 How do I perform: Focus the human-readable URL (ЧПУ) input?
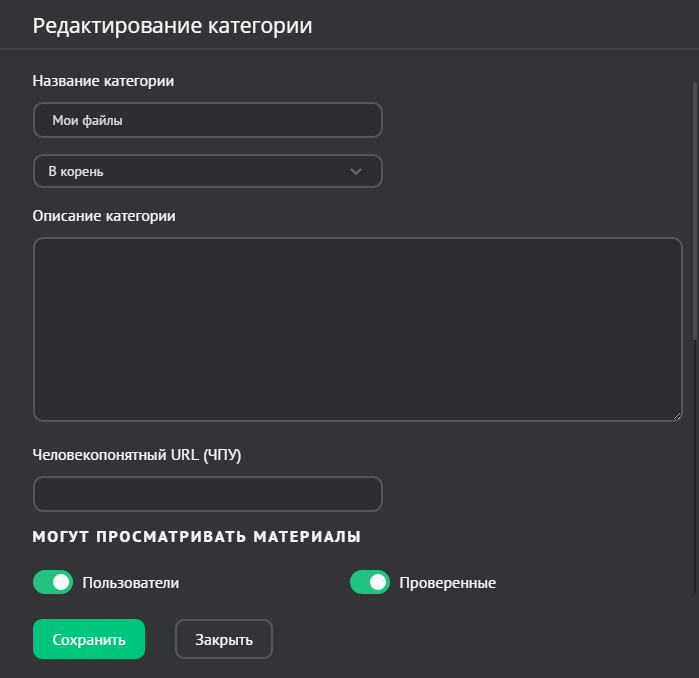pos(207,494)
